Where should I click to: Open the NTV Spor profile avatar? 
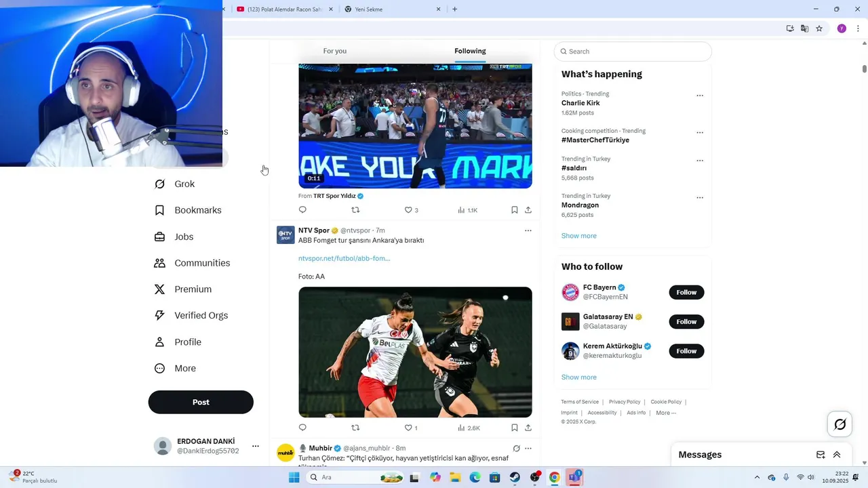coord(285,235)
